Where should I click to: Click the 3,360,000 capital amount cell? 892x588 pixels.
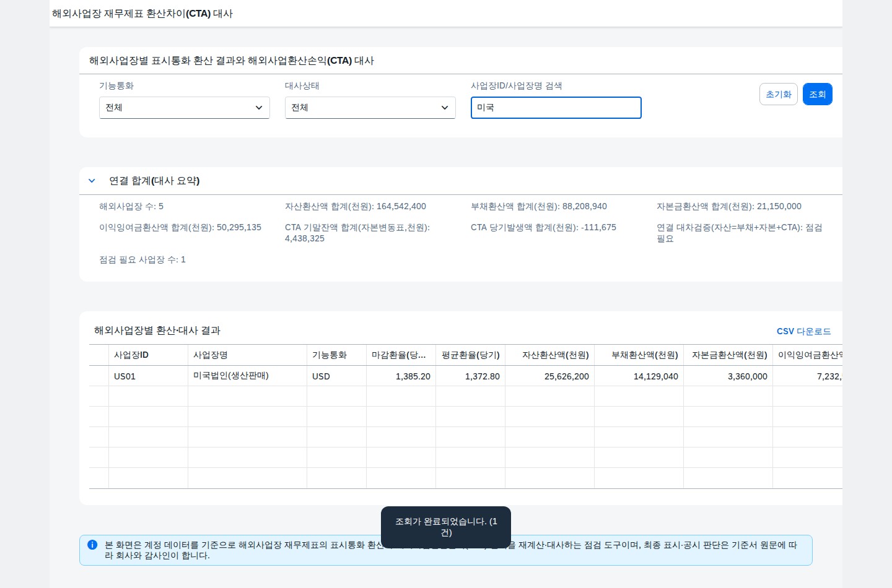[x=728, y=376]
